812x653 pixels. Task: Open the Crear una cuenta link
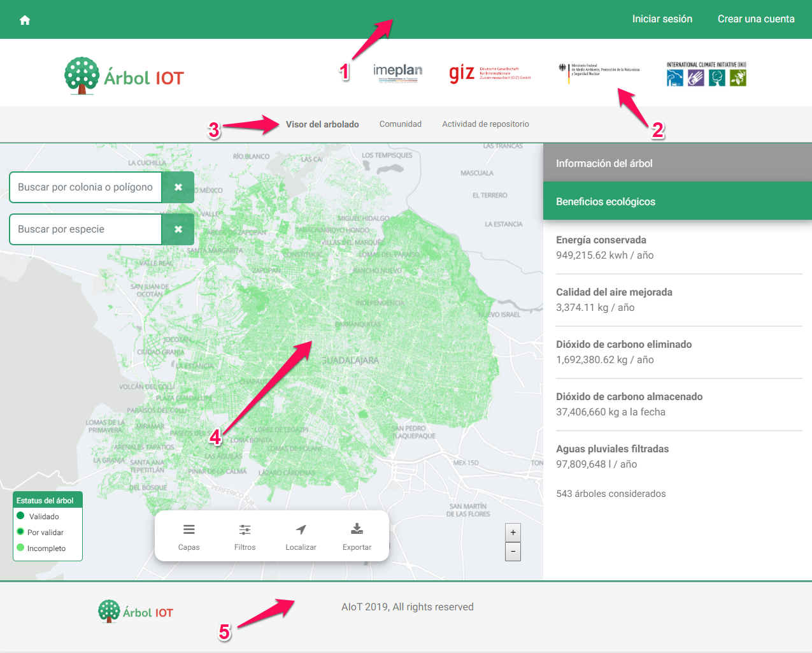(x=756, y=19)
